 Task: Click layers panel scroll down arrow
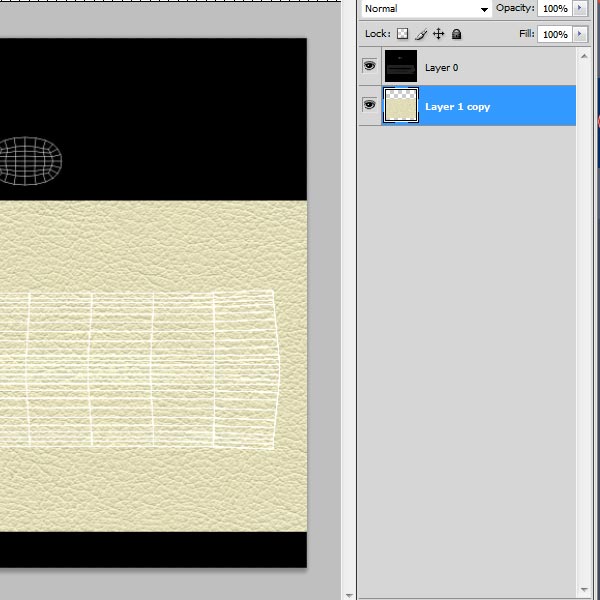(584, 590)
